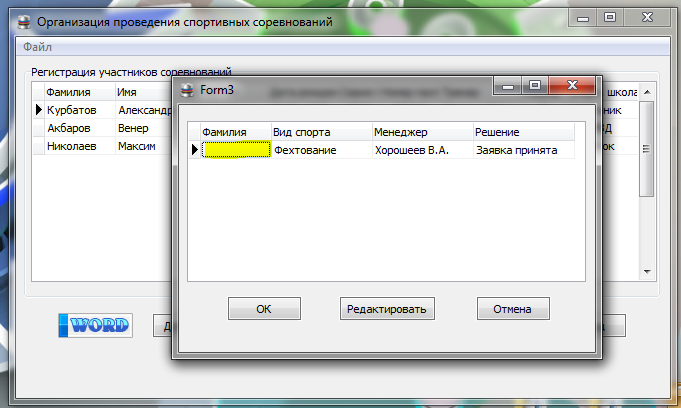Viewport: 681px width, 408px height.
Task: Select the yellow highlighted Фамилия cell
Action: click(236, 150)
